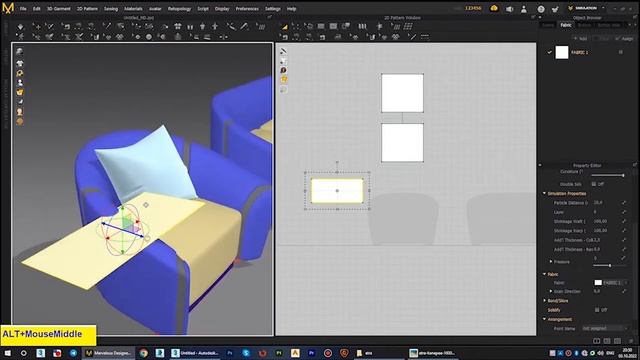Click the white fabric color swatch in Property Editor

(x=598, y=282)
